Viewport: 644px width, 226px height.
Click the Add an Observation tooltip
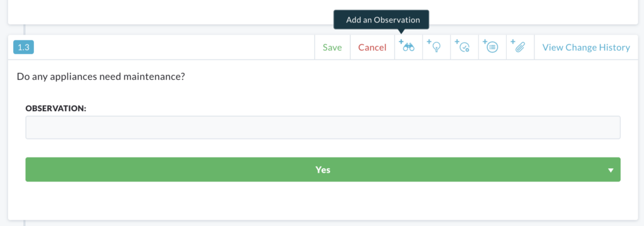(381, 19)
